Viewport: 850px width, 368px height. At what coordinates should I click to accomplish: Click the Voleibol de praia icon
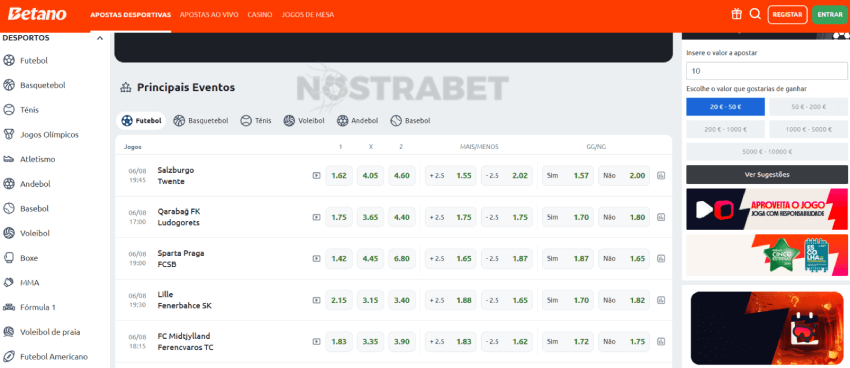click(9, 332)
